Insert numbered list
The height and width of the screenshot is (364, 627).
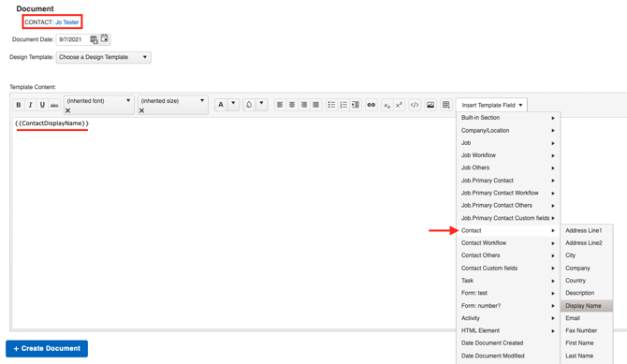tap(343, 105)
